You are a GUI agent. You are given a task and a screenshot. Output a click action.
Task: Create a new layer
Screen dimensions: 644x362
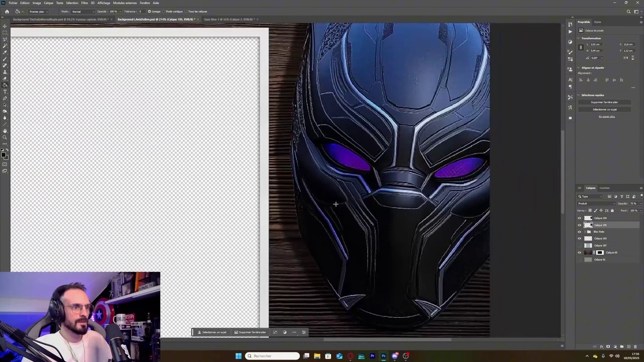click(628, 346)
